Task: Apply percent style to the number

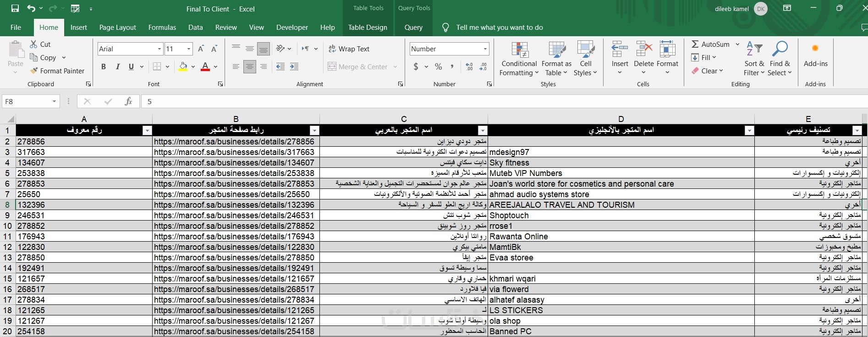Action: pos(439,66)
